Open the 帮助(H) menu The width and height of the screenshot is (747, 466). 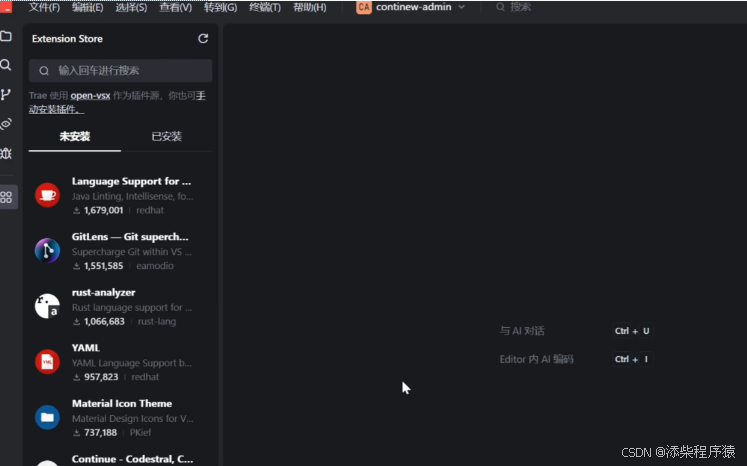tap(310, 8)
